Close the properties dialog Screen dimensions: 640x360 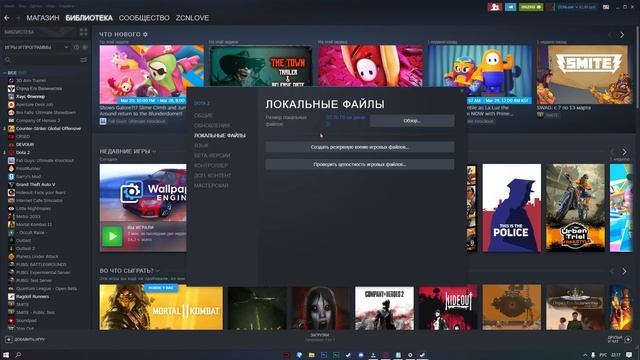pyautogui.click(x=462, y=91)
